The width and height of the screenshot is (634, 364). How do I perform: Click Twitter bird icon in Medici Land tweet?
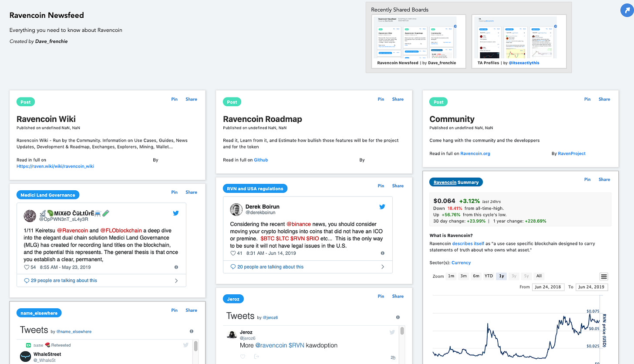pyautogui.click(x=176, y=213)
